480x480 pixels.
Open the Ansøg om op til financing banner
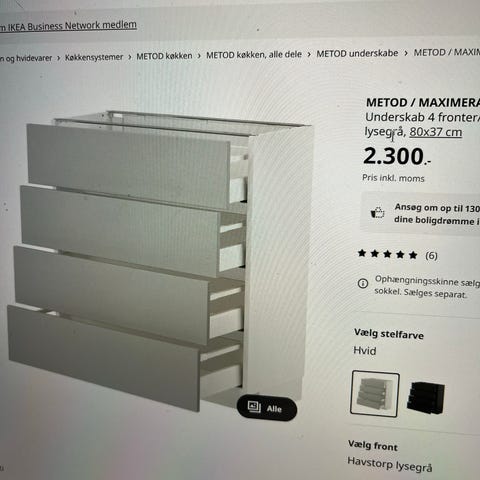(x=421, y=214)
